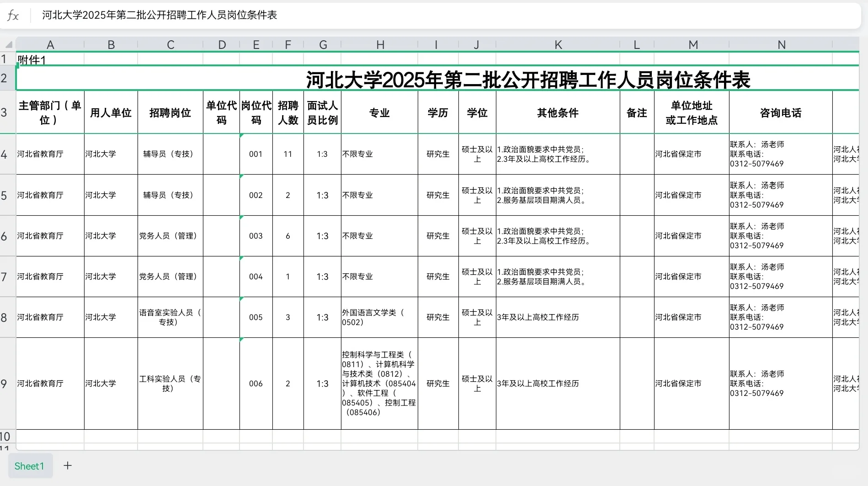Click the 控制科学与工程类 major cell
The height and width of the screenshot is (486, 868).
pyautogui.click(x=380, y=384)
